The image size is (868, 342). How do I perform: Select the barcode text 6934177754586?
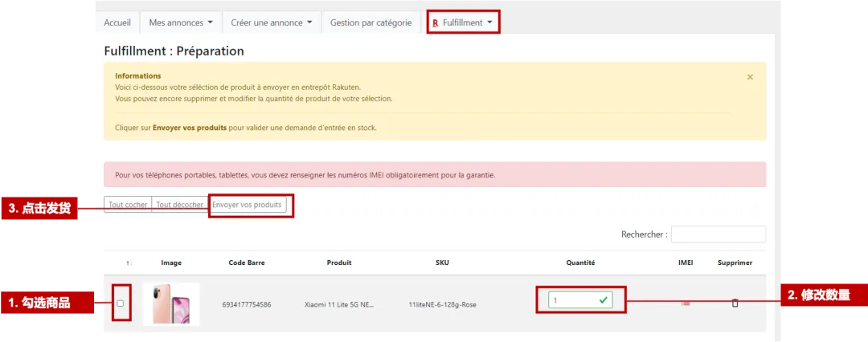pos(247,304)
